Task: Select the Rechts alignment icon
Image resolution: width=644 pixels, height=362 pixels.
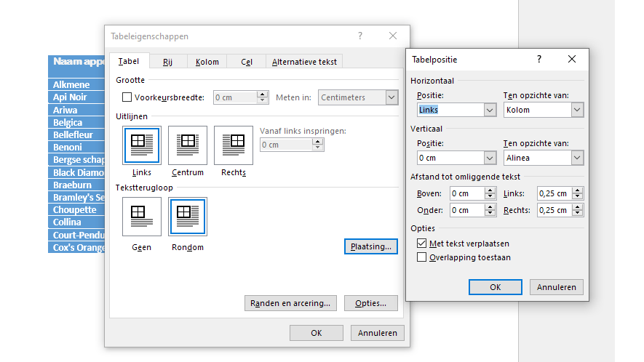Action: (233, 145)
